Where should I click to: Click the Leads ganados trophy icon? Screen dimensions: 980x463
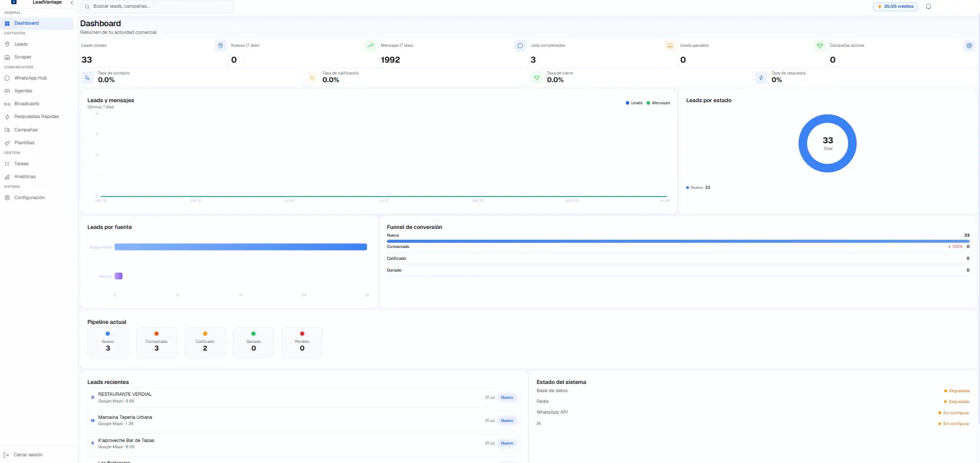819,46
